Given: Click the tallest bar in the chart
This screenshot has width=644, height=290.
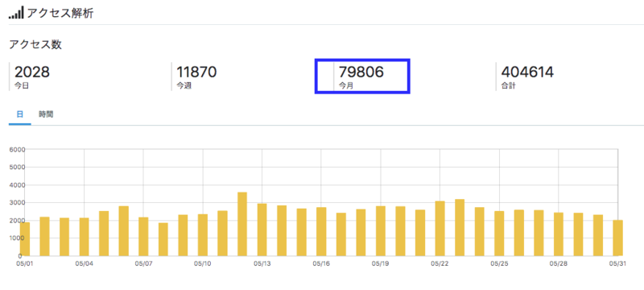Looking at the screenshot, I should tap(242, 224).
